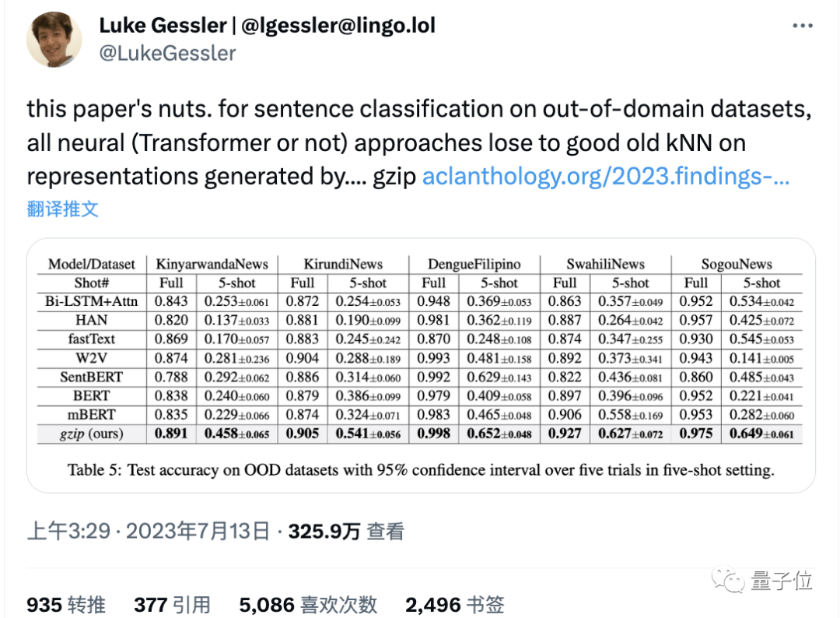This screenshot has width=840, height=618.
Task: Open the three-dot more options menu
Action: pyautogui.click(x=802, y=26)
